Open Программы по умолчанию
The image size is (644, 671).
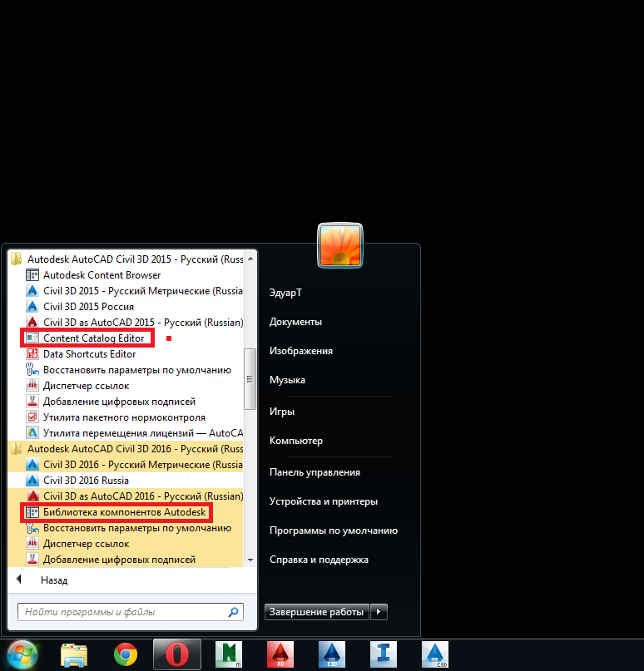(x=334, y=530)
